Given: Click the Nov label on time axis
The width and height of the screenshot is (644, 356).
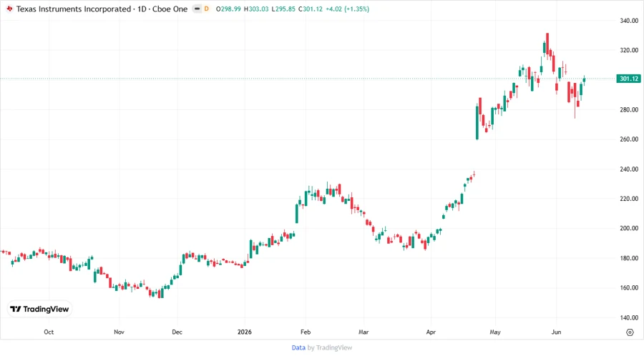Looking at the screenshot, I should point(119,332).
